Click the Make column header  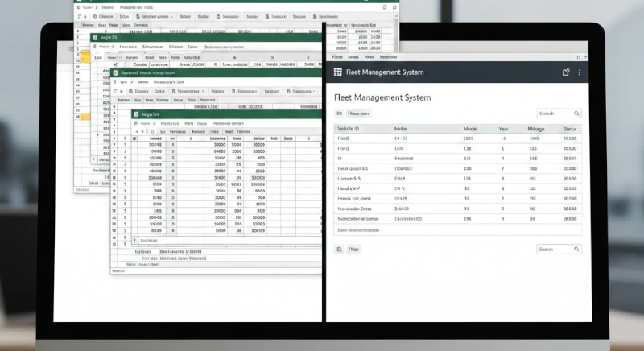[401, 129]
